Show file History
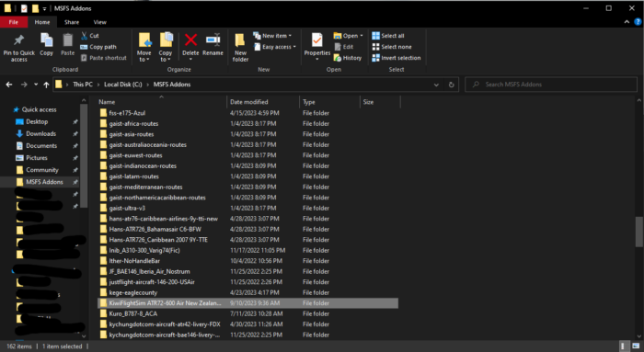The width and height of the screenshot is (644, 352). (348, 58)
